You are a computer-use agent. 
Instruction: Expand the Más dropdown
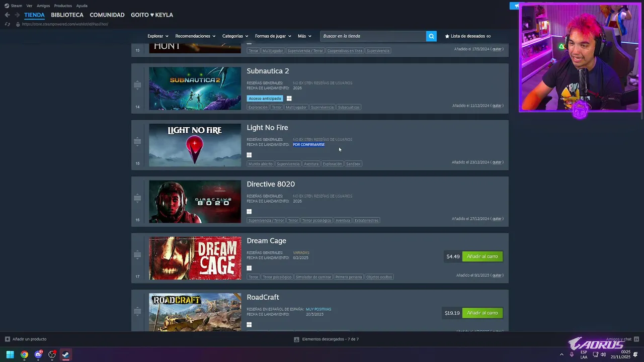[x=304, y=36]
